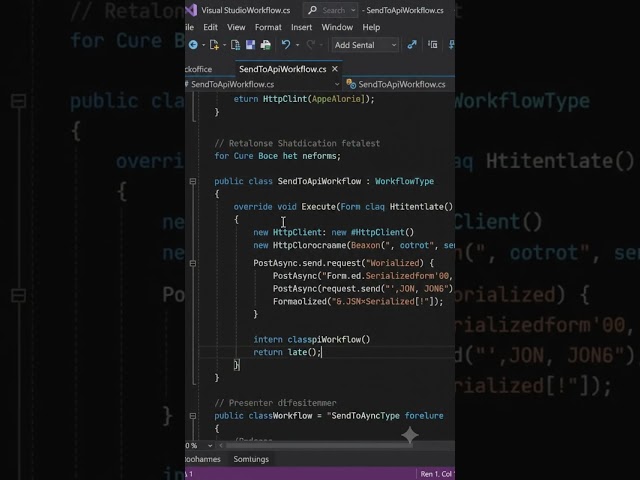Click the 'Retalonse Shatdication fetalest' comment line

click(x=297, y=143)
